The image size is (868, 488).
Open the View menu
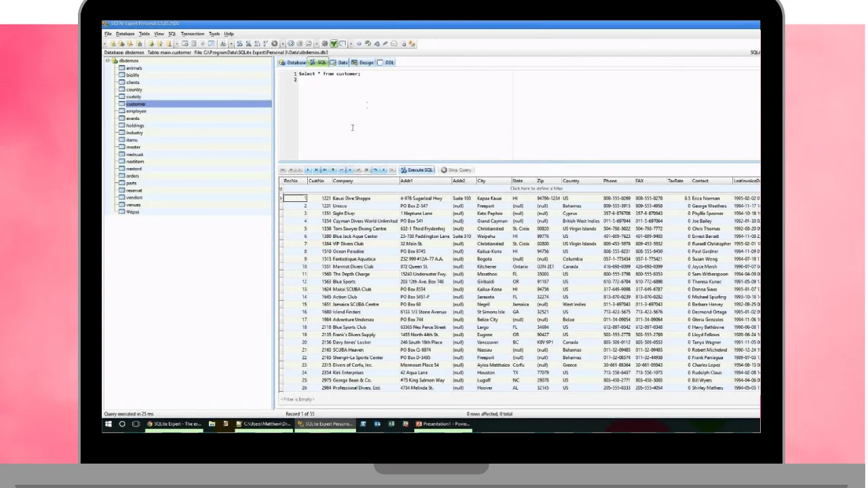(159, 33)
